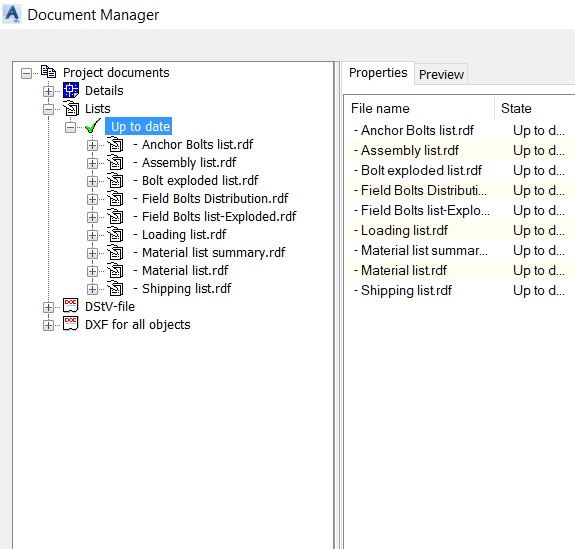Click the Document Manager title bar app icon
The width and height of the screenshot is (575, 549).
tap(12, 14)
